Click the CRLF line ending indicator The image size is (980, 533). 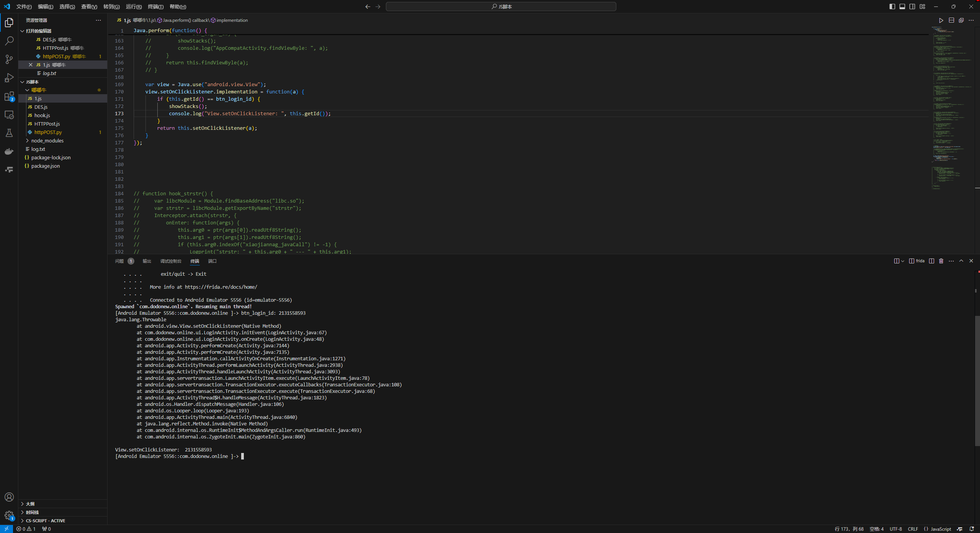tap(913, 529)
